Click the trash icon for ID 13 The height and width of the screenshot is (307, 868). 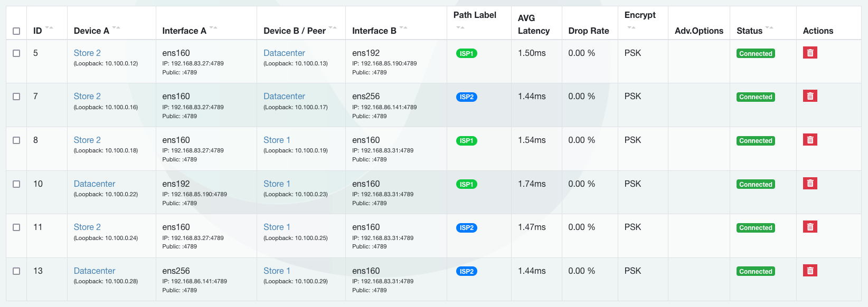point(810,271)
